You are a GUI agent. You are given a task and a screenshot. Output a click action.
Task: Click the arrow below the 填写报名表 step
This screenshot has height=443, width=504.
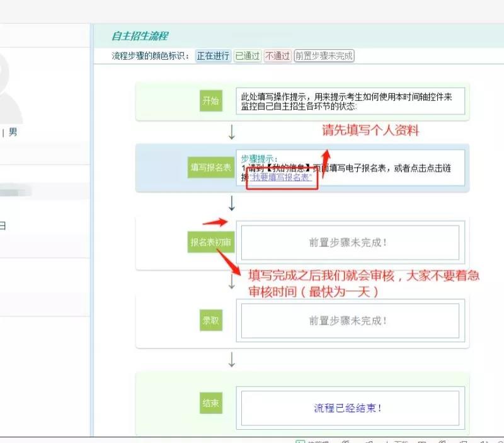click(x=231, y=203)
